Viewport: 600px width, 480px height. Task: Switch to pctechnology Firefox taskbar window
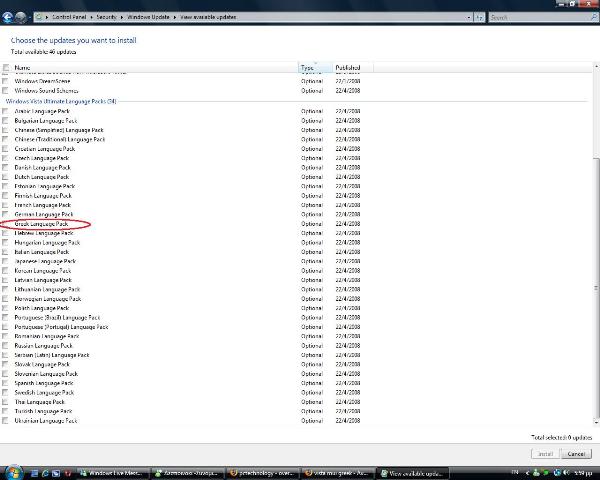(262, 473)
